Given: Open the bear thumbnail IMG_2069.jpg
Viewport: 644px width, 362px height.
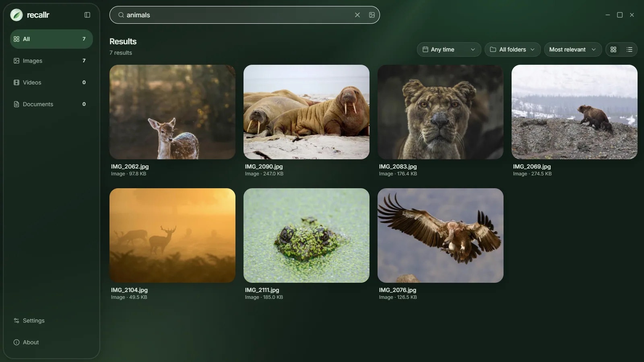Looking at the screenshot, I should point(574,112).
